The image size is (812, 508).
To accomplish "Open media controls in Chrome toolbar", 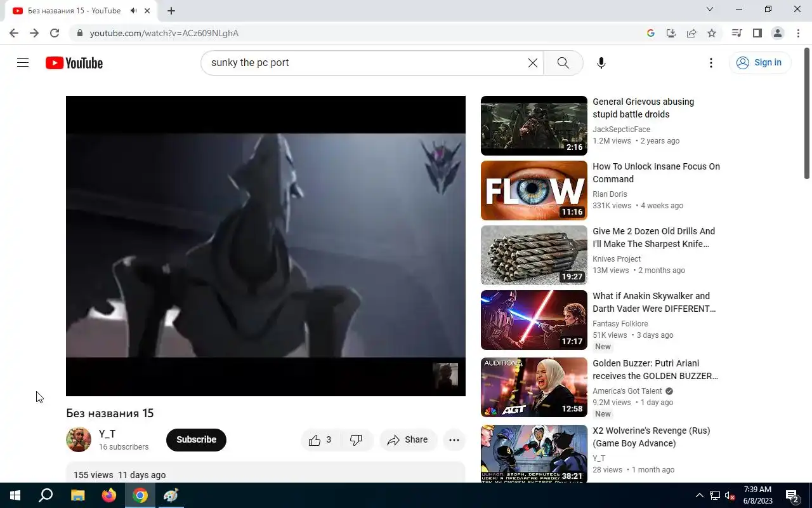I will (x=737, y=33).
